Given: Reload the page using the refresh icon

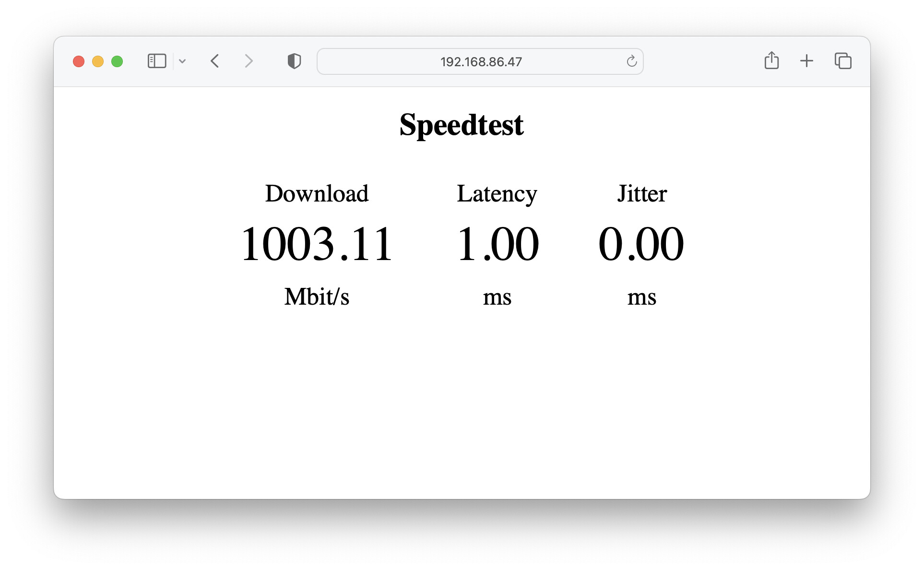Looking at the screenshot, I should (x=631, y=61).
